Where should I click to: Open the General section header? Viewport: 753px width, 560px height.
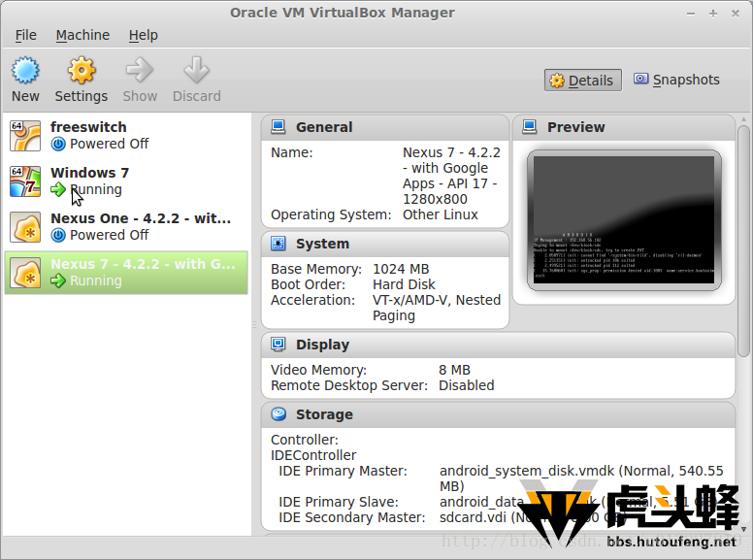pyautogui.click(x=385, y=127)
